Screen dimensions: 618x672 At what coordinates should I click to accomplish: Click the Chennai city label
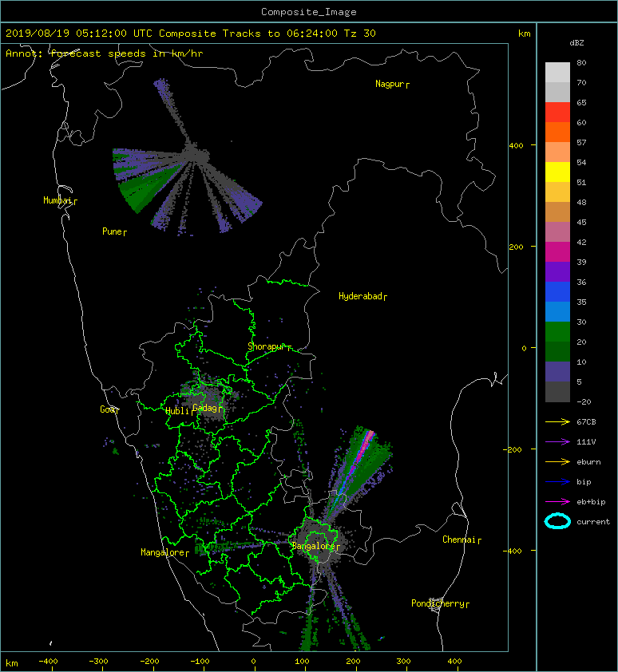[459, 540]
